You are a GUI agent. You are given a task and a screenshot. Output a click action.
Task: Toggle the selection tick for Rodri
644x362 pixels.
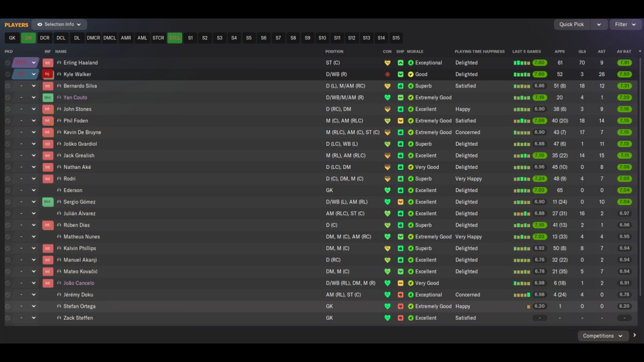point(8,178)
